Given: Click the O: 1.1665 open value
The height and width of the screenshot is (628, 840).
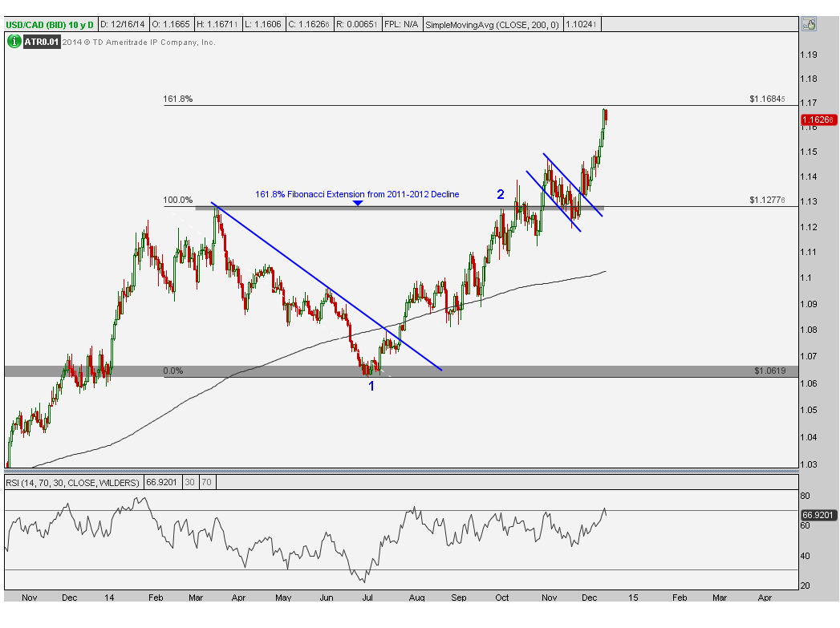Looking at the screenshot, I should [x=171, y=25].
